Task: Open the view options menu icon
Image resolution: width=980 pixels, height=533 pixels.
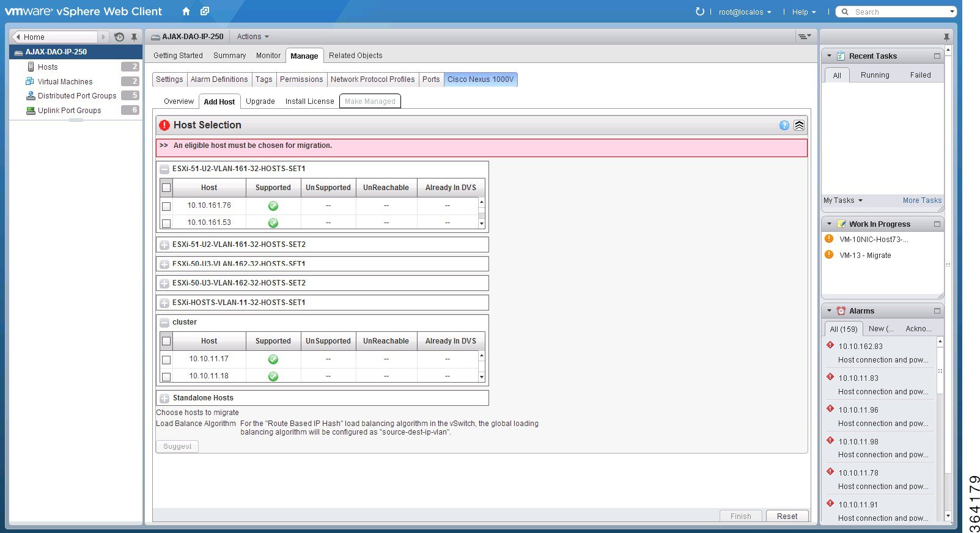Action: (x=805, y=37)
